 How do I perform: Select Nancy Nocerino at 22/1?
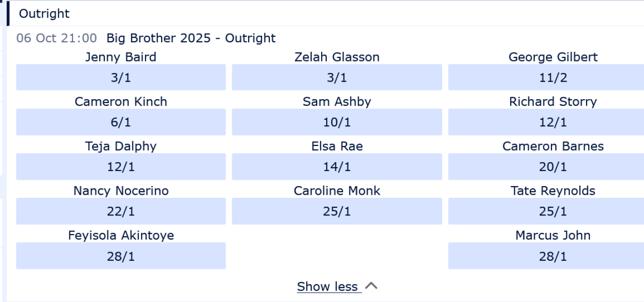[121, 211]
